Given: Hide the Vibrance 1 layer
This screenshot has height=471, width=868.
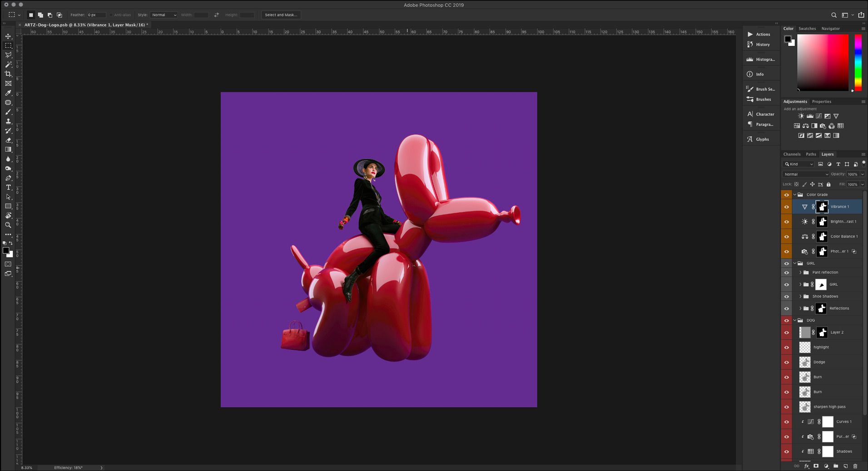Looking at the screenshot, I should pyautogui.click(x=787, y=207).
